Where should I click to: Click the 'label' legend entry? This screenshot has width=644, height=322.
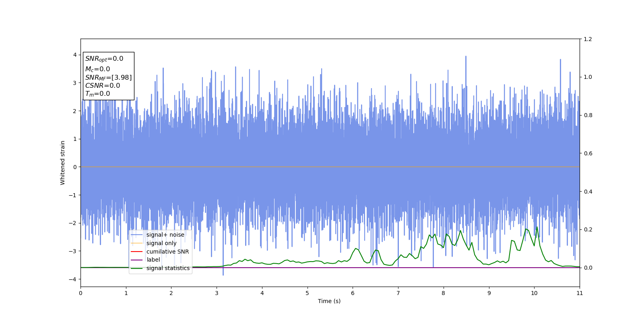tap(153, 260)
